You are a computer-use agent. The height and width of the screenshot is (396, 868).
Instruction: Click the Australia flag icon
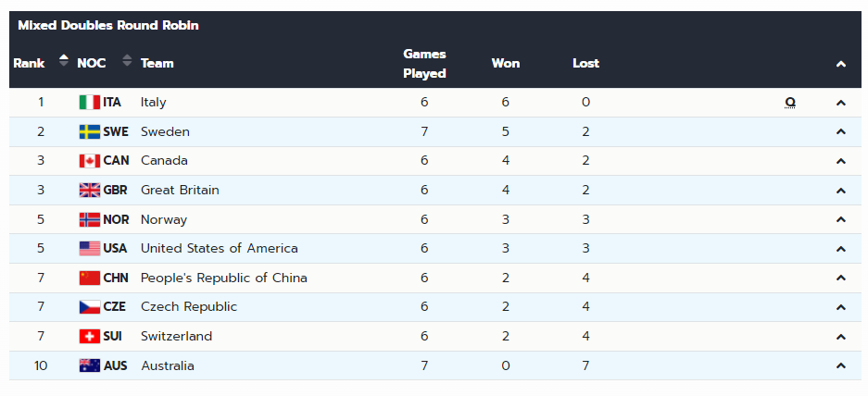90,366
